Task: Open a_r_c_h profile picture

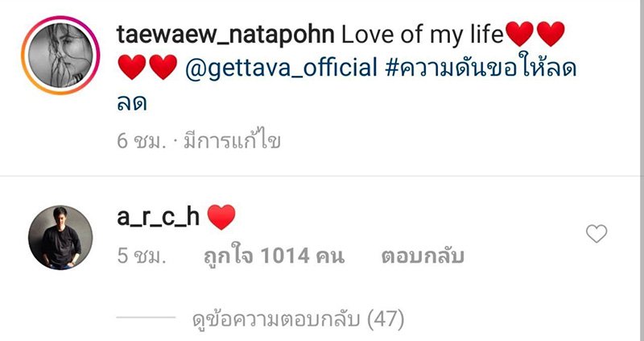Action: [60, 238]
